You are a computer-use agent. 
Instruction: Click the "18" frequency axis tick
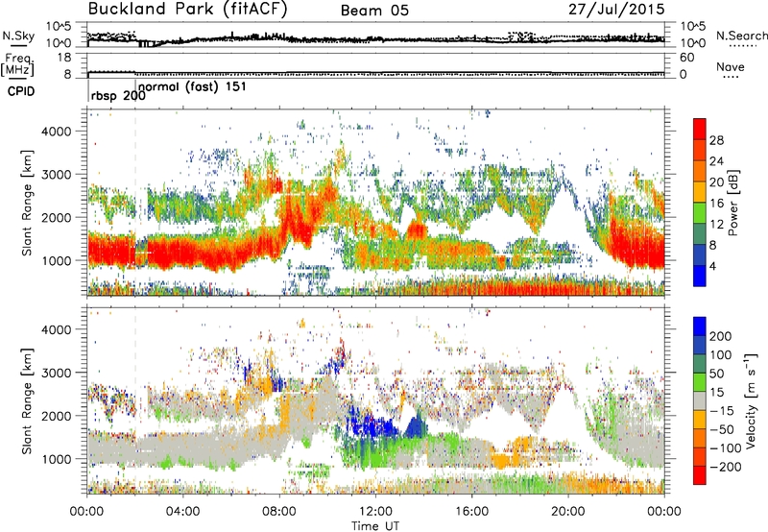pyautogui.click(x=64, y=58)
